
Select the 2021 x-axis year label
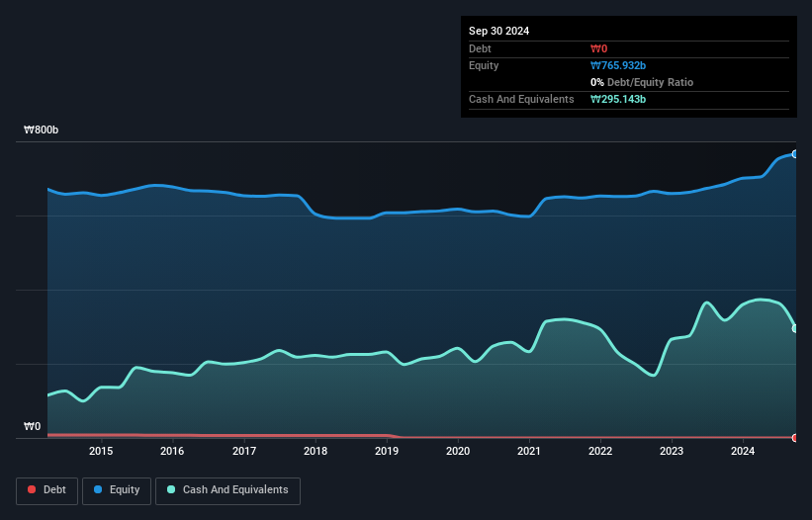pos(529,452)
